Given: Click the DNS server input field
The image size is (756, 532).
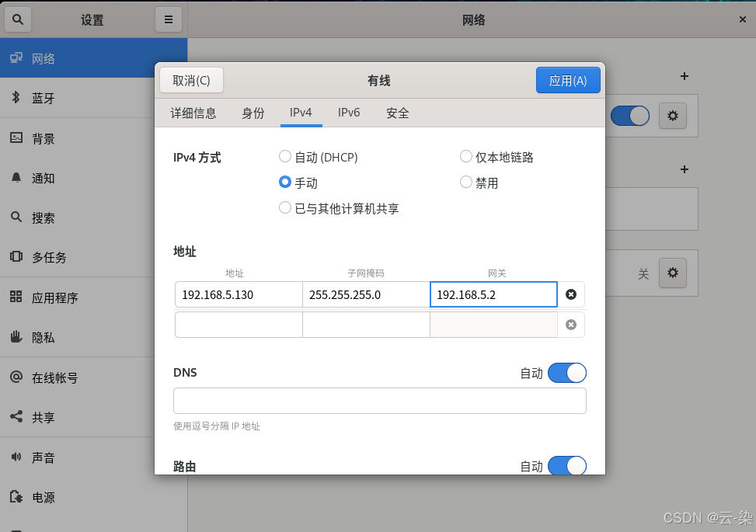Looking at the screenshot, I should pos(380,401).
